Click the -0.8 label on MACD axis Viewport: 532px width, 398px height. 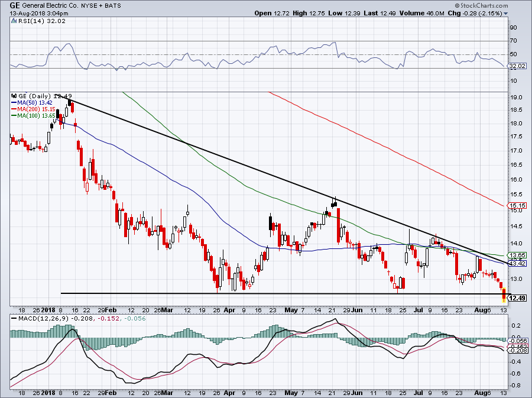coord(515,386)
